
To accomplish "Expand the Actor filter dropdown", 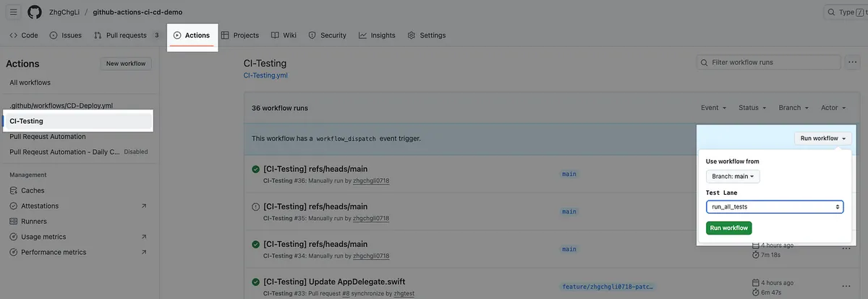I will 833,108.
